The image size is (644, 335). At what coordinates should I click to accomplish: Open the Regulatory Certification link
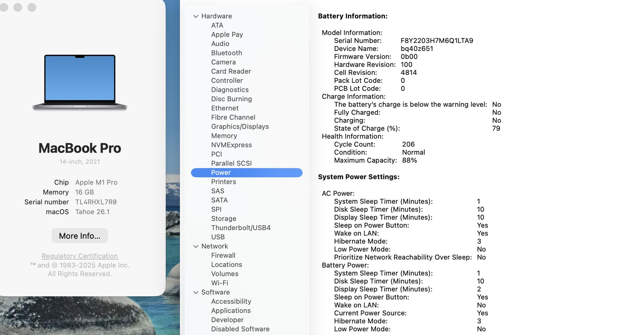79,256
